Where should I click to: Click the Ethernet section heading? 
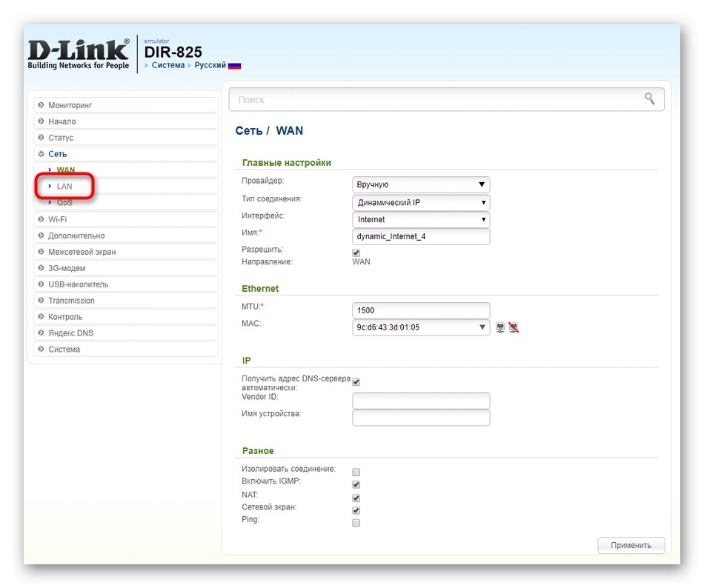click(x=260, y=288)
